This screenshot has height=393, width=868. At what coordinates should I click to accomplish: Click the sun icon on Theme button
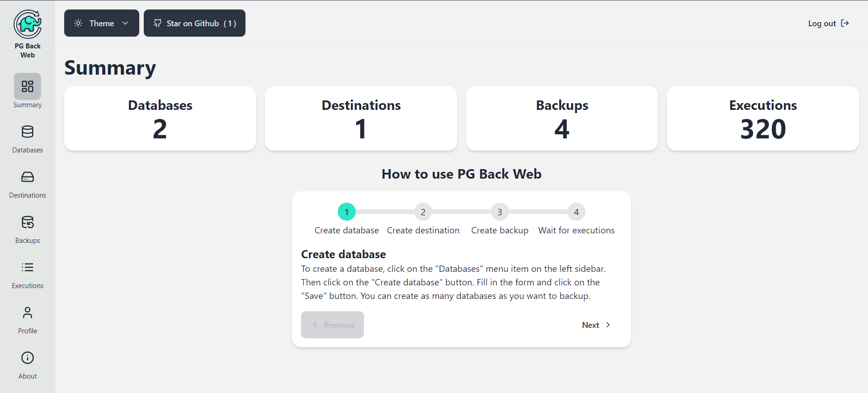[78, 23]
